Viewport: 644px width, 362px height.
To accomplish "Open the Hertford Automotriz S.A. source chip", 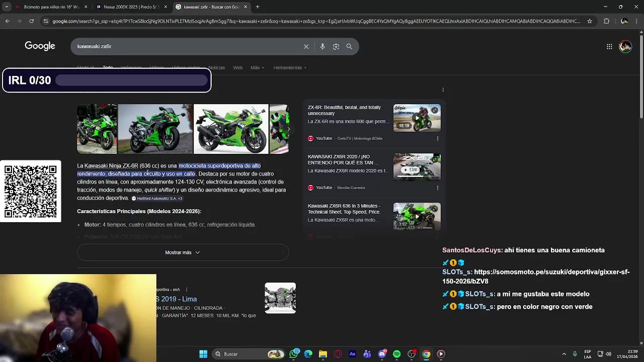I will coord(157,199).
